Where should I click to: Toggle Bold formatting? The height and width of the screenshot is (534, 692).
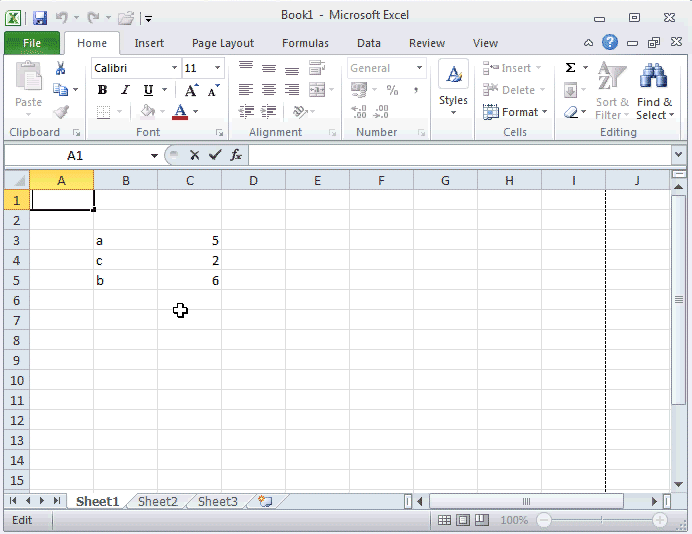pos(102,90)
